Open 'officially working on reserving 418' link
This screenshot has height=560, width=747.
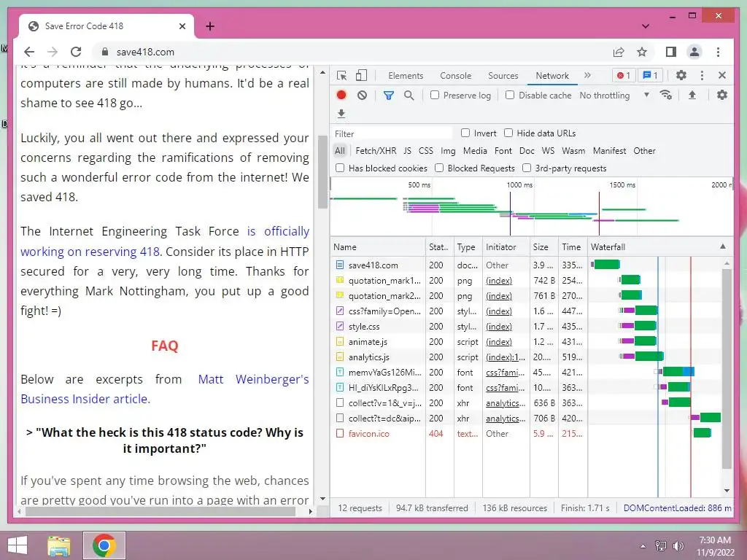pyautogui.click(x=165, y=241)
